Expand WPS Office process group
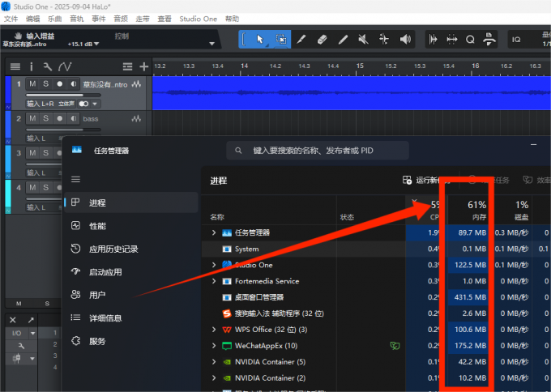The image size is (551, 392). (214, 330)
